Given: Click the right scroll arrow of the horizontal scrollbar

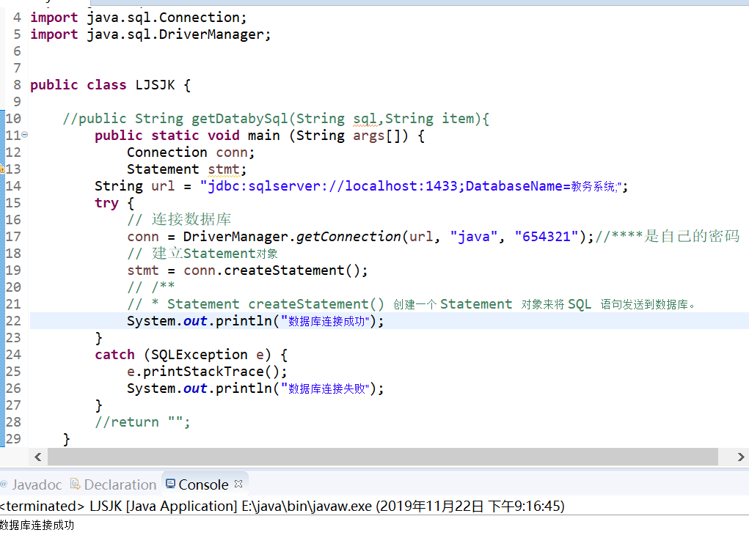Looking at the screenshot, I should (741, 457).
